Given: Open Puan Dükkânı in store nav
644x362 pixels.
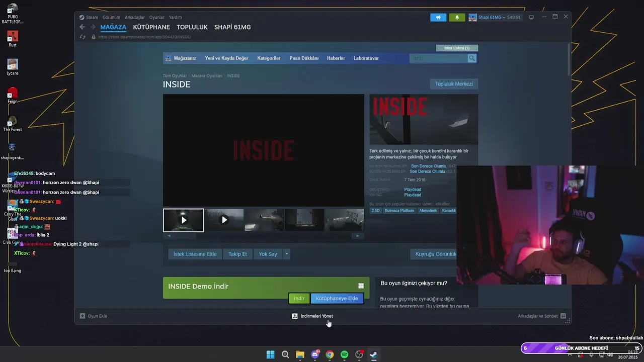Looking at the screenshot, I should coord(304,58).
